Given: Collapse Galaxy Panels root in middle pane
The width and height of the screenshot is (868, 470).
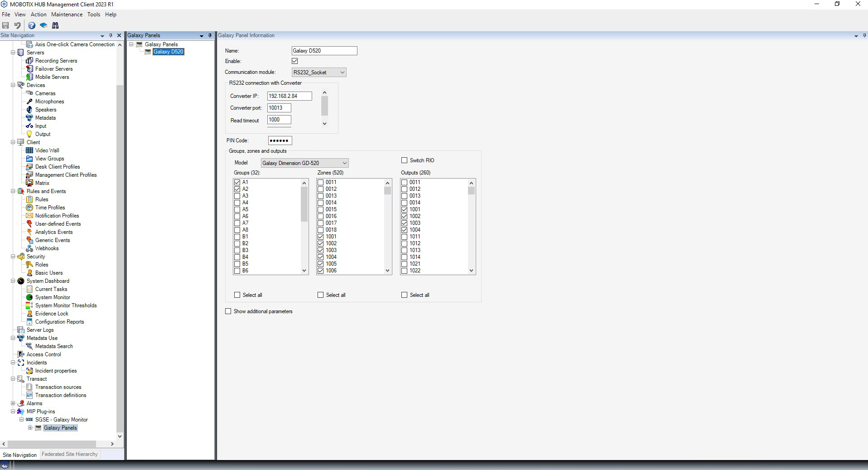Looking at the screenshot, I should [131, 44].
